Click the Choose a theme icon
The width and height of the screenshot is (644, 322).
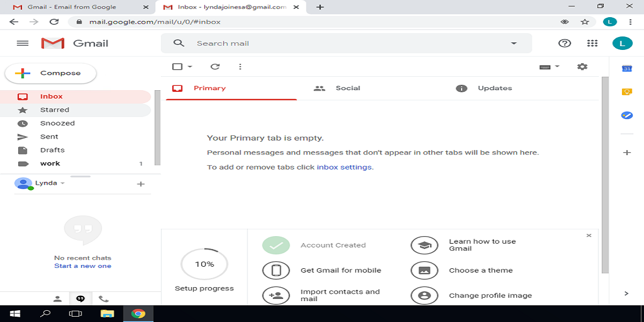[x=425, y=270]
